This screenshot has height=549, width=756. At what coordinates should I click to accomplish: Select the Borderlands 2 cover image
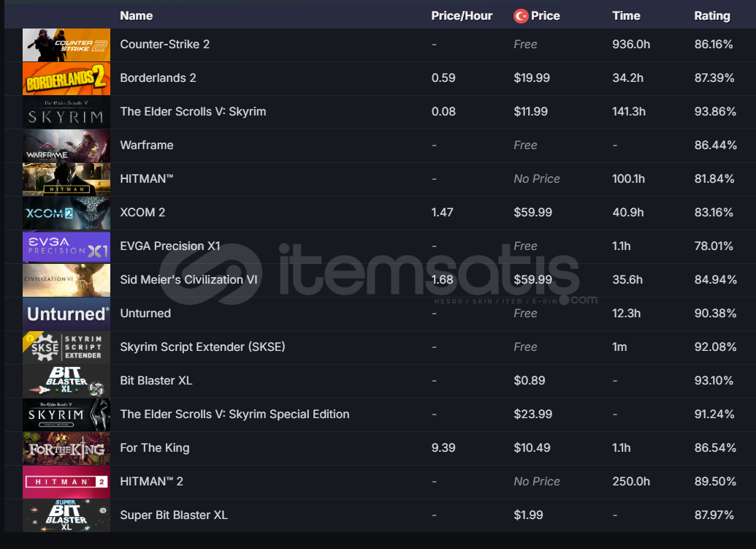pyautogui.click(x=66, y=79)
